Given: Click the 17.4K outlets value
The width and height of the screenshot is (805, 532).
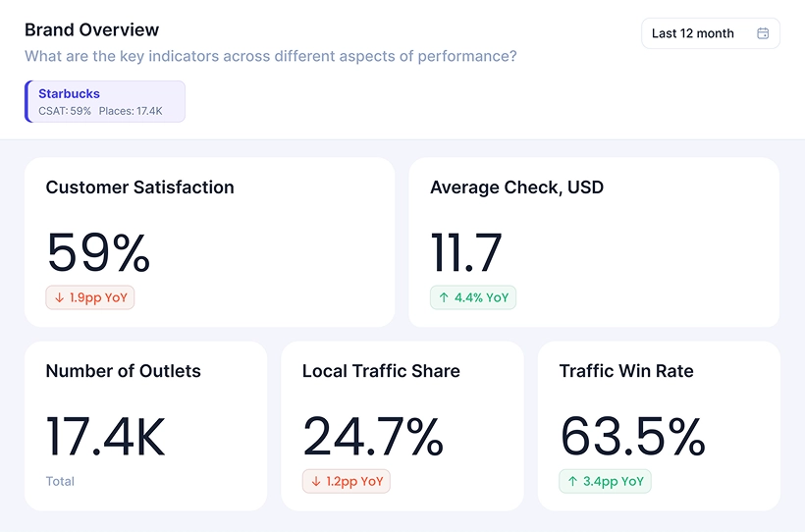Looking at the screenshot, I should coord(106,437).
